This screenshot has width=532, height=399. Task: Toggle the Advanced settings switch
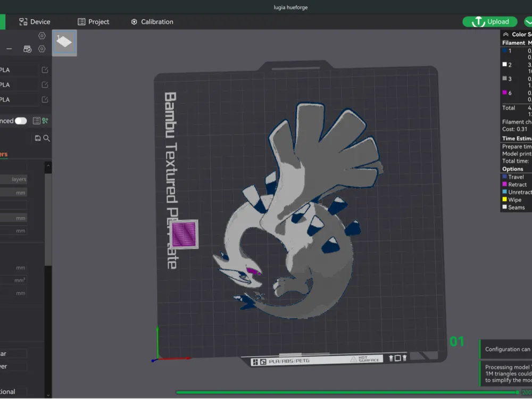[21, 121]
